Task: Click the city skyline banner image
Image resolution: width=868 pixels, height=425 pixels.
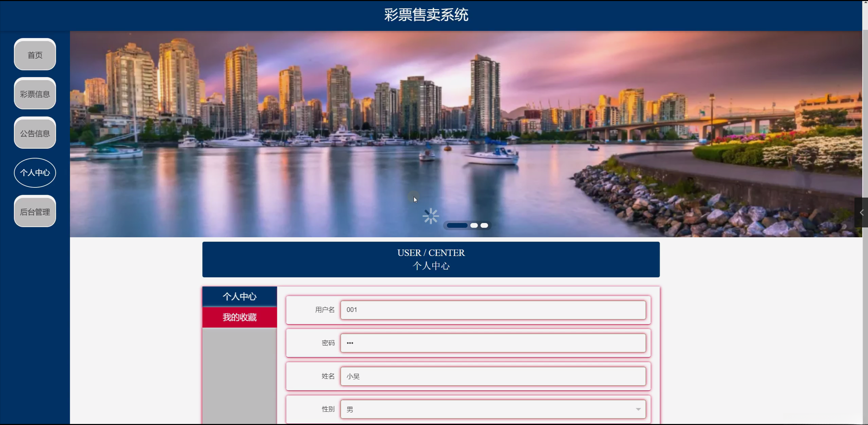Action: coord(466,134)
